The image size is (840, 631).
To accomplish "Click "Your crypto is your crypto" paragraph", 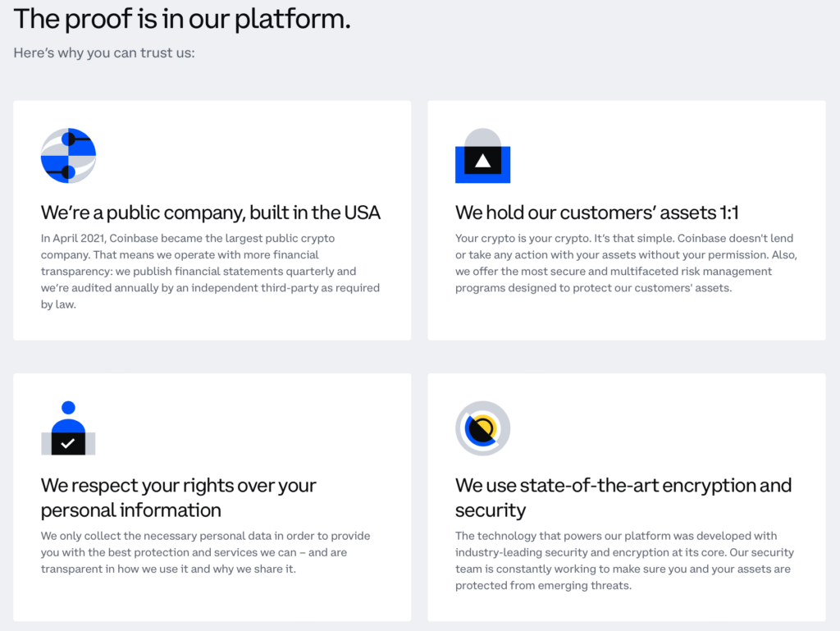I will click(626, 263).
